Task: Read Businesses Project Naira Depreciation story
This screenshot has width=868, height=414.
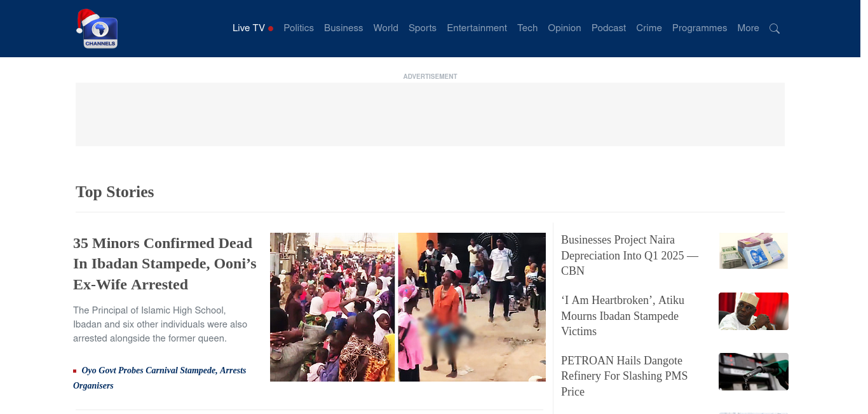Action: [x=630, y=256]
